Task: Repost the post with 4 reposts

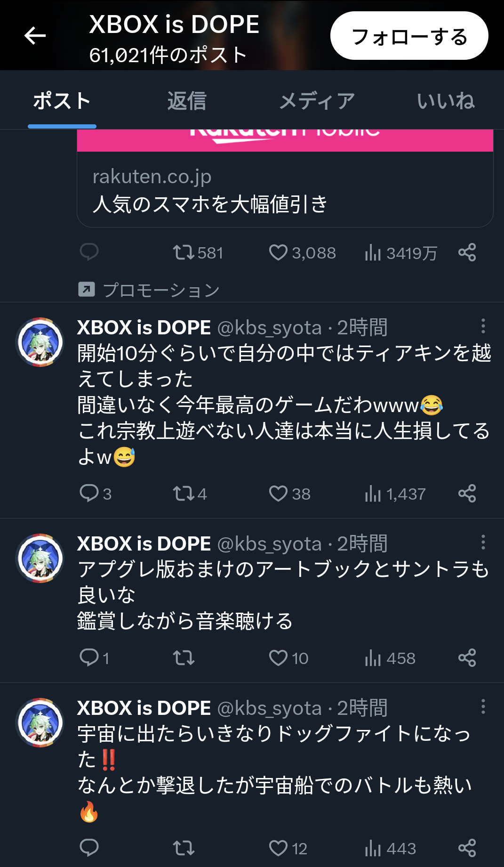Action: (x=184, y=494)
